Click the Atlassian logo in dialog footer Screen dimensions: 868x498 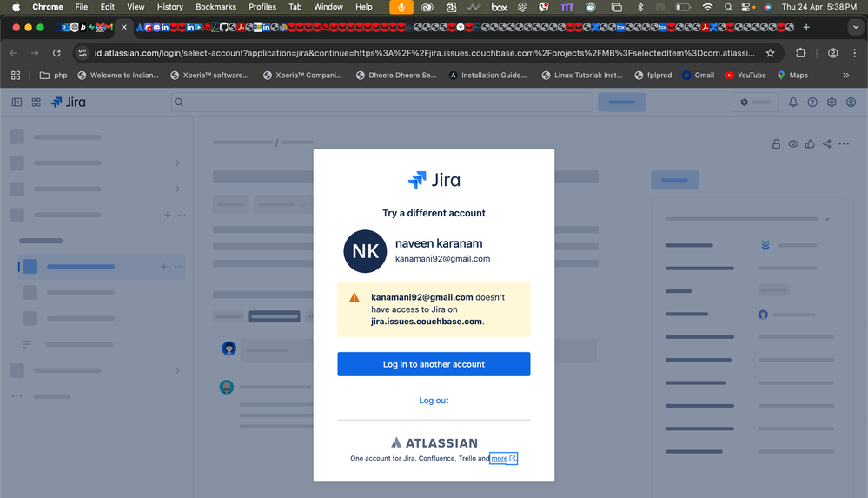click(x=434, y=442)
